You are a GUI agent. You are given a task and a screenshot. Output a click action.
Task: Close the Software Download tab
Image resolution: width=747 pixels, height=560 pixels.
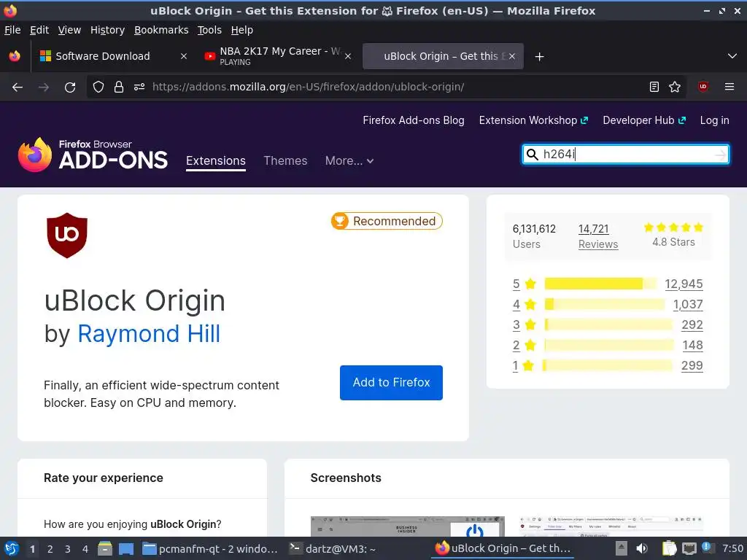click(x=183, y=56)
